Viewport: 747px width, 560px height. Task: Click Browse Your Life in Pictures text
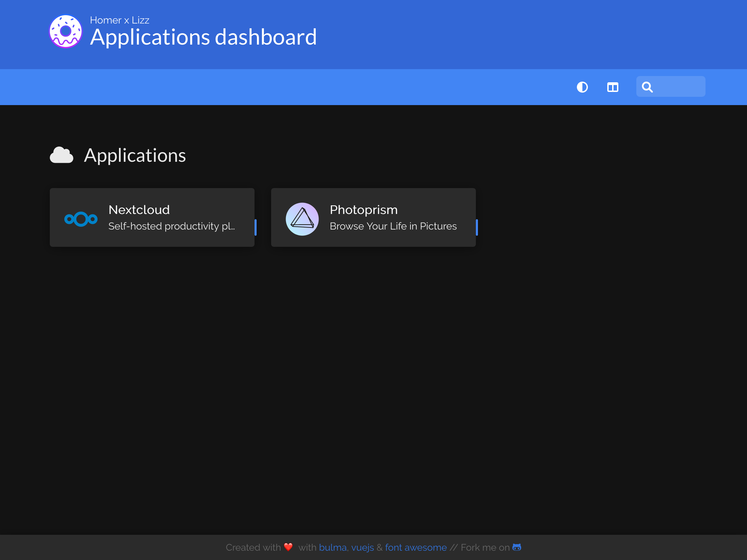click(393, 226)
